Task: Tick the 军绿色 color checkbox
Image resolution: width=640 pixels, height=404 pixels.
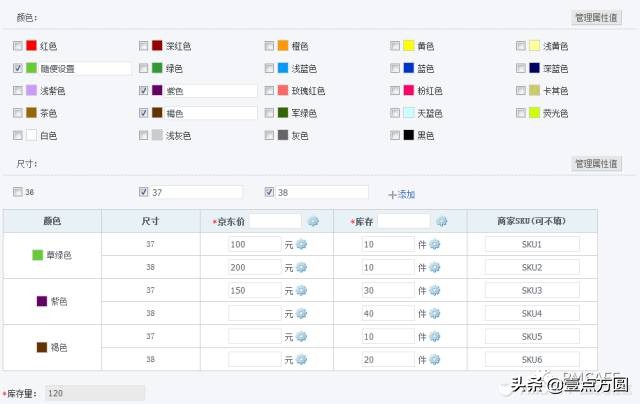Action: pos(269,113)
